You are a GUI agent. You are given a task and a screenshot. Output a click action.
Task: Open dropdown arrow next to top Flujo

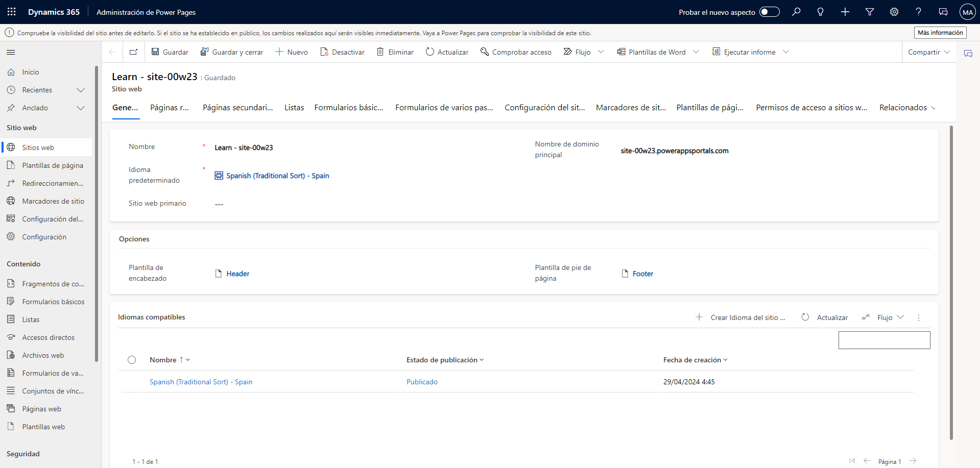(601, 52)
